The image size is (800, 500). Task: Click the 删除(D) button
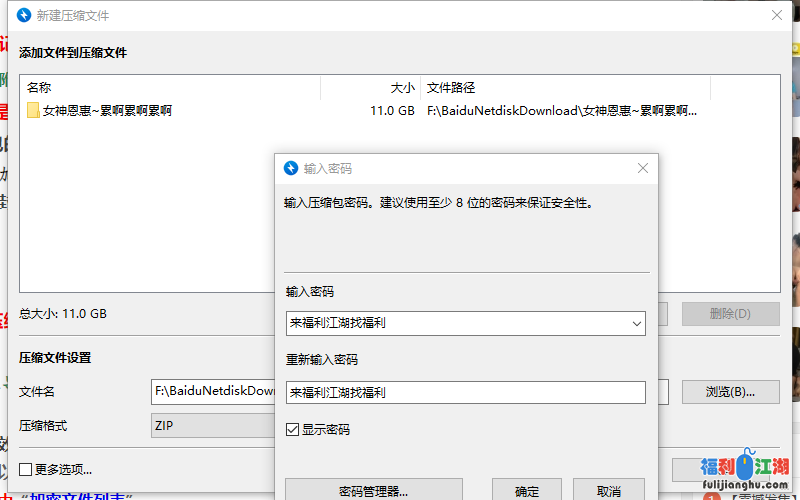pos(730,314)
